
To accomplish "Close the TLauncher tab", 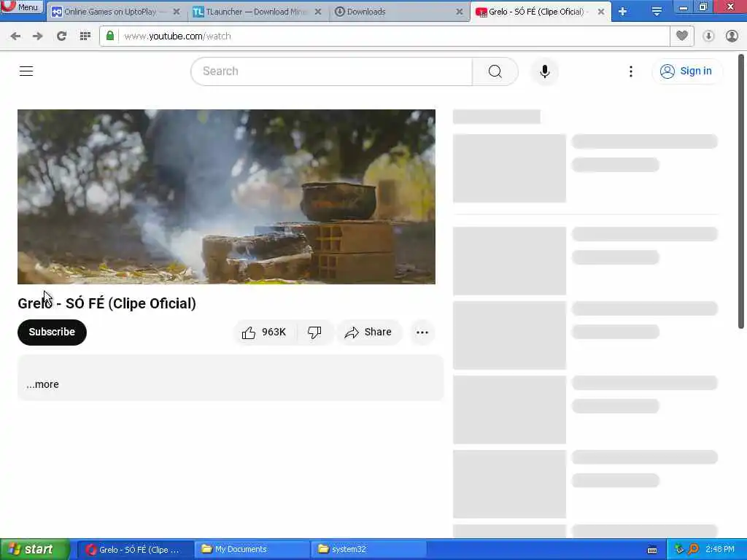I will [318, 12].
